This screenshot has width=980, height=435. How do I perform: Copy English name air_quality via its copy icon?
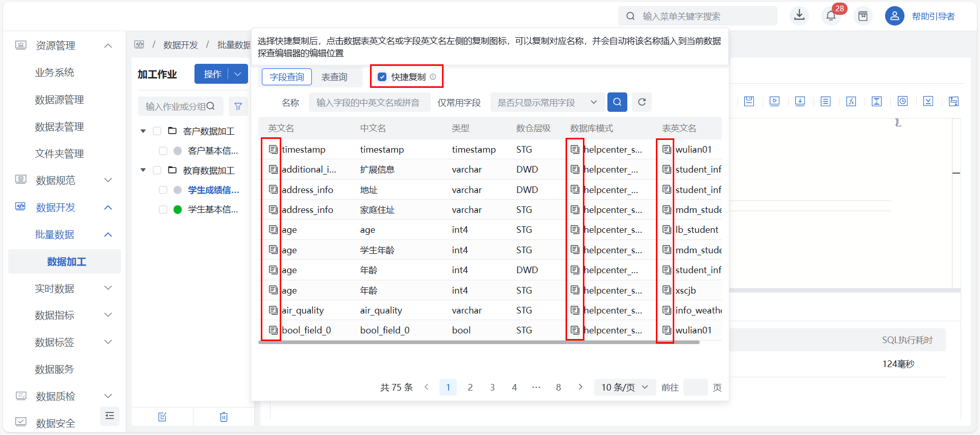point(273,310)
